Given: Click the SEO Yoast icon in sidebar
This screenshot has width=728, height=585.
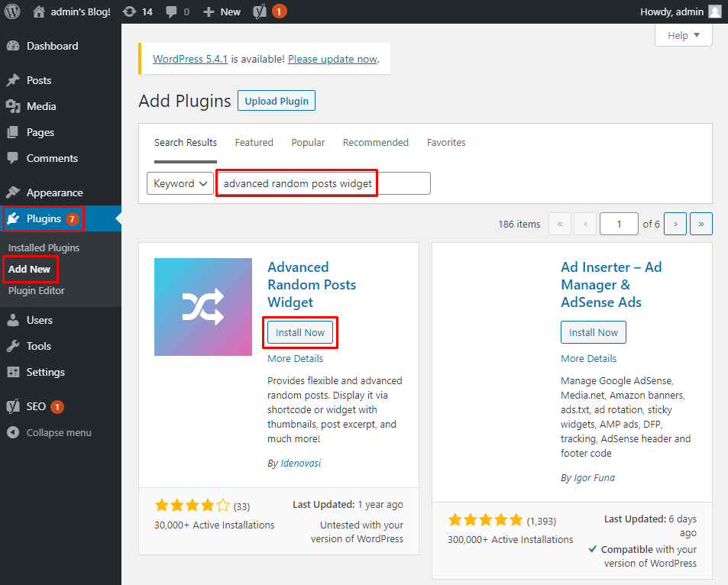Looking at the screenshot, I should pyautogui.click(x=13, y=406).
